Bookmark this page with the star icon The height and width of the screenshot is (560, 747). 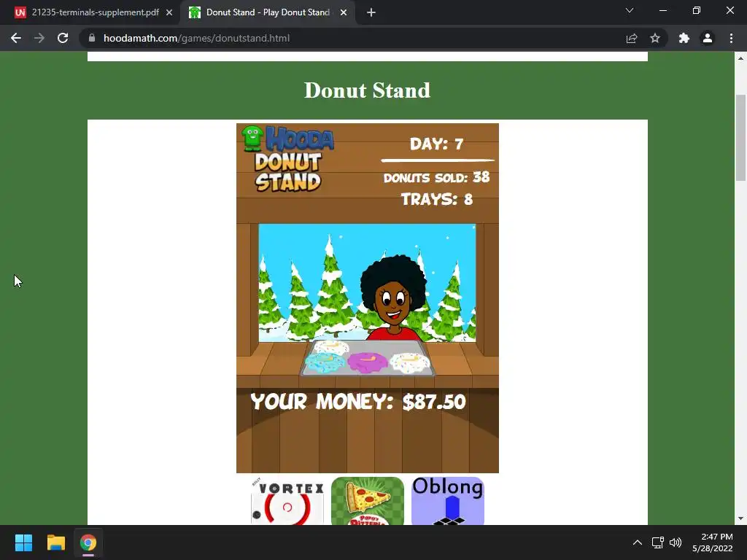tap(655, 38)
